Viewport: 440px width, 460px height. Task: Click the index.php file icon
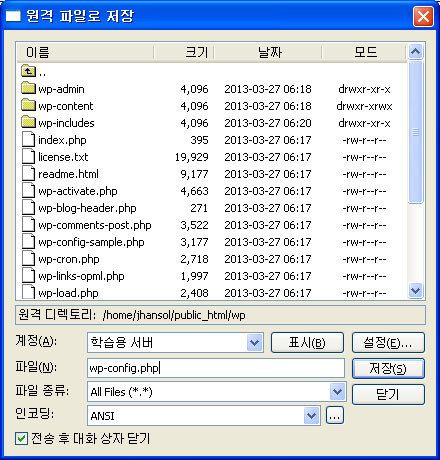(28, 139)
